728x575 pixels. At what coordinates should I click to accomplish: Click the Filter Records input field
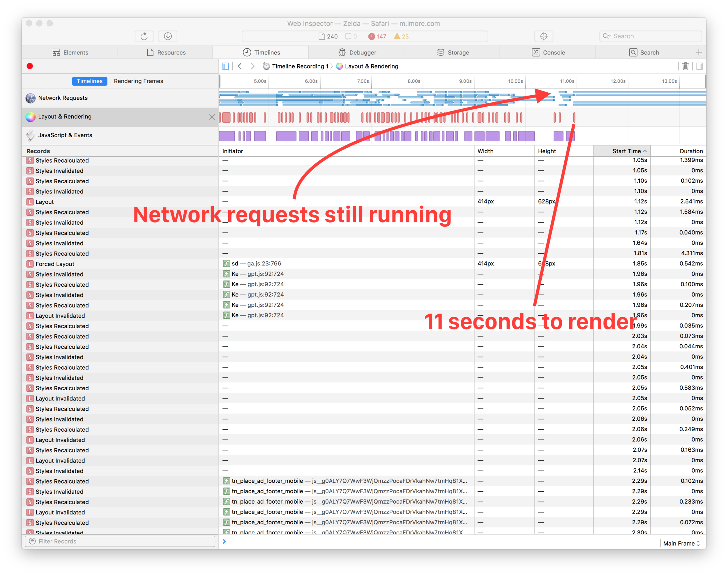pos(120,541)
